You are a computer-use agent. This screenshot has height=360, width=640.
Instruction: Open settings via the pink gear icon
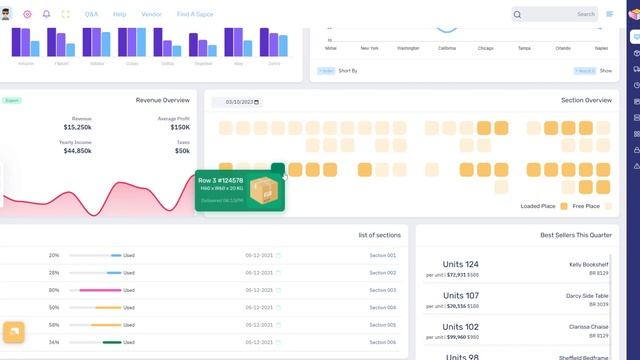click(x=27, y=14)
